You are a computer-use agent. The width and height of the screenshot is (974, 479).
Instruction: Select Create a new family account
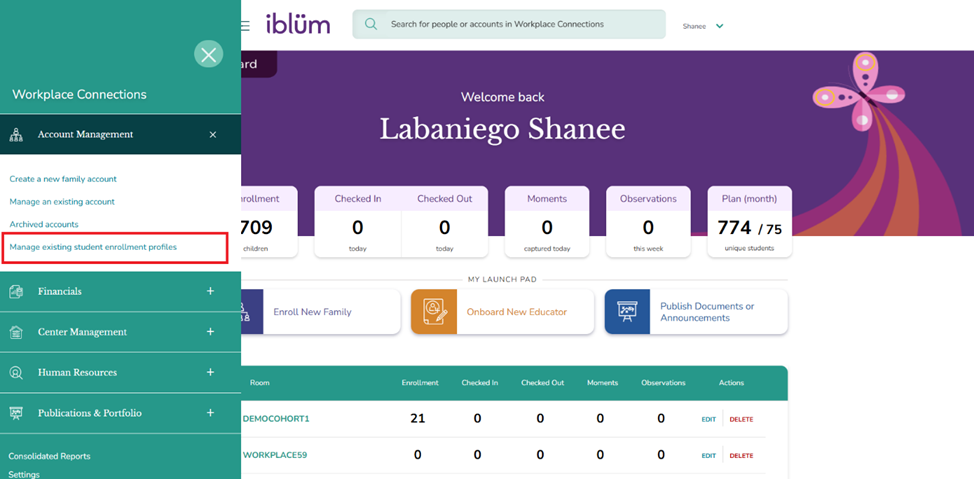(x=63, y=179)
